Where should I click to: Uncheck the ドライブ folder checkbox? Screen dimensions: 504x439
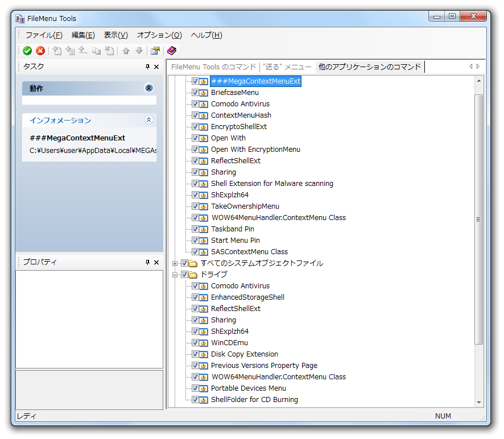click(184, 275)
